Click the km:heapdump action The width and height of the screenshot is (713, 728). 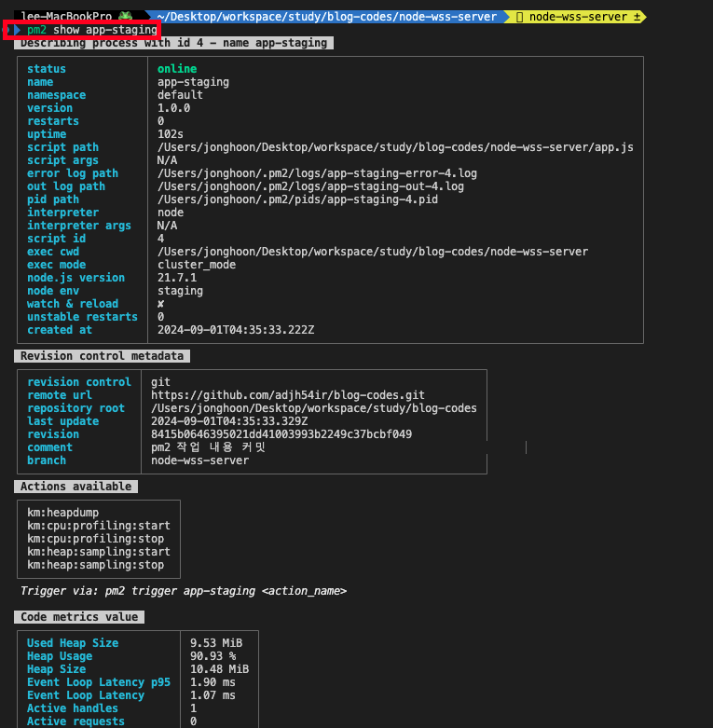point(62,513)
